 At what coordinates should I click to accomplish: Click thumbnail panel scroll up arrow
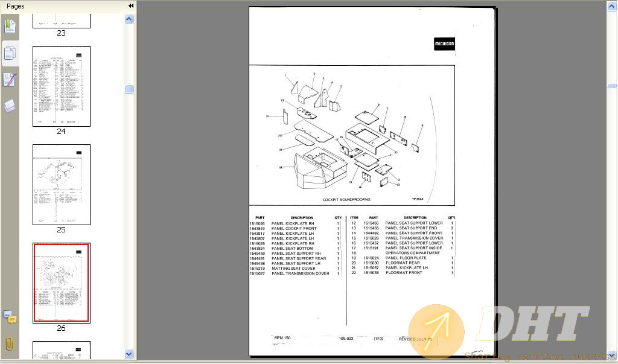[129, 19]
